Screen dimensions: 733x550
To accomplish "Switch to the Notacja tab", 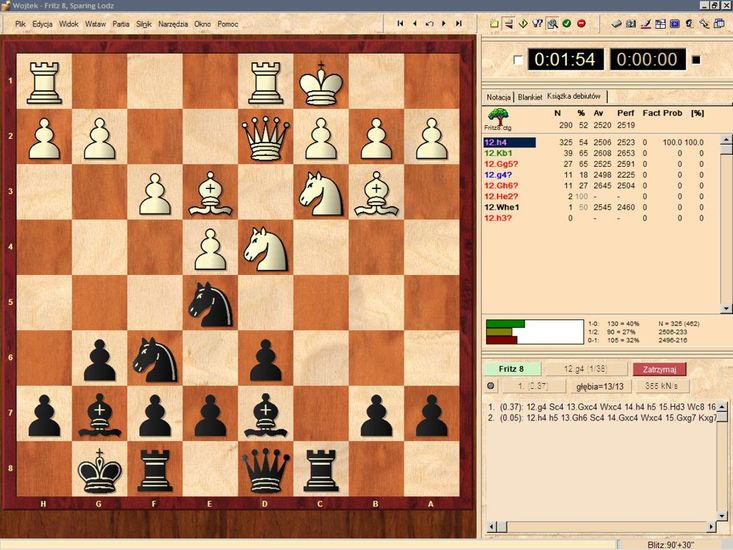I will (x=499, y=97).
